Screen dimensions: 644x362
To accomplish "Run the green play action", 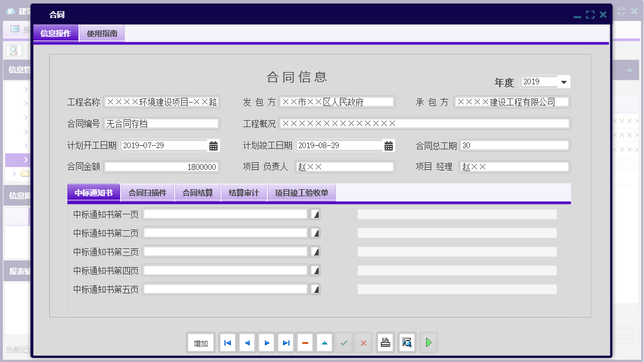I will pos(428,343).
